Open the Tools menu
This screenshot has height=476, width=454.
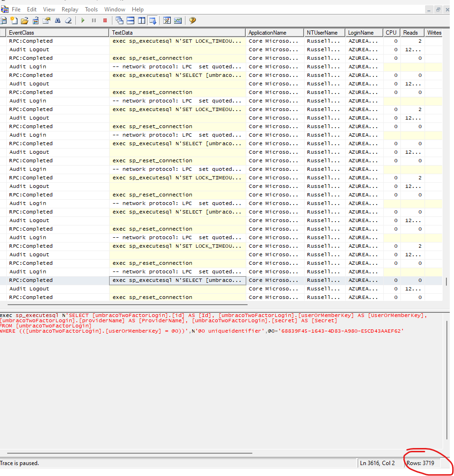91,9
